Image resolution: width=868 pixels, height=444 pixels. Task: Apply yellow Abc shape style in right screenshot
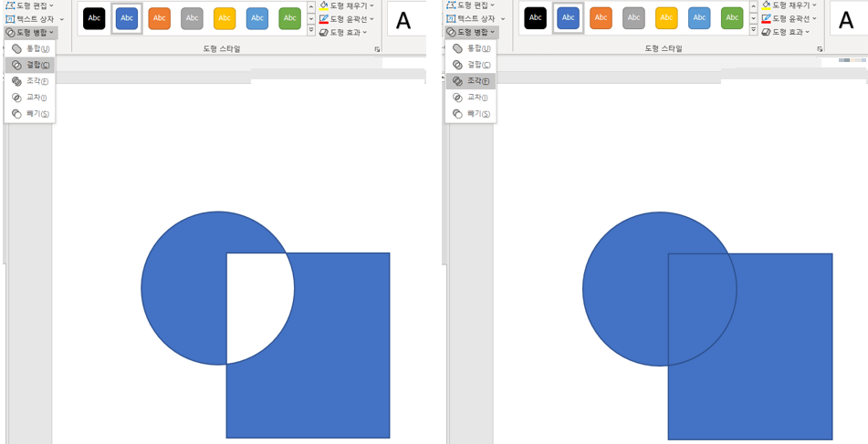[x=666, y=18]
